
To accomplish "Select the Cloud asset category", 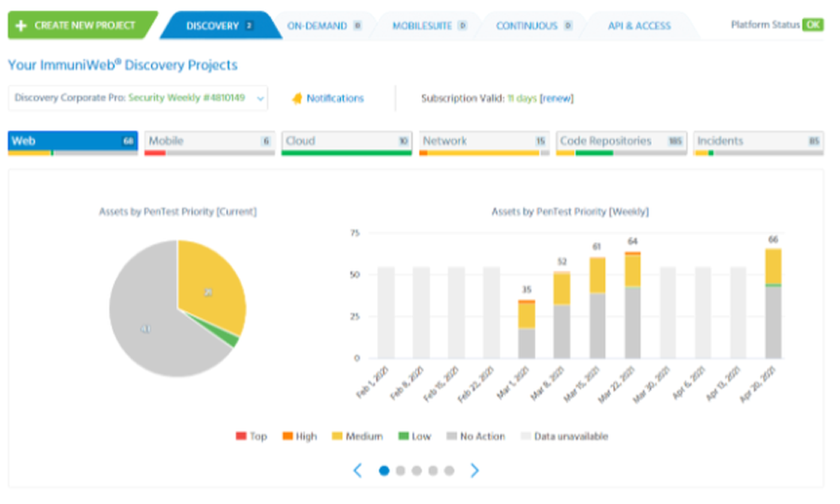I will [x=346, y=143].
